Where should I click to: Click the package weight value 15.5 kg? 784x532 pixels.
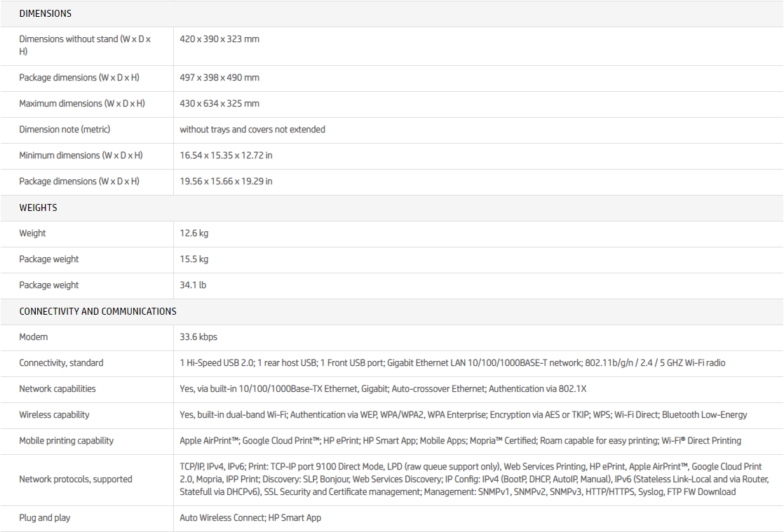(x=194, y=259)
